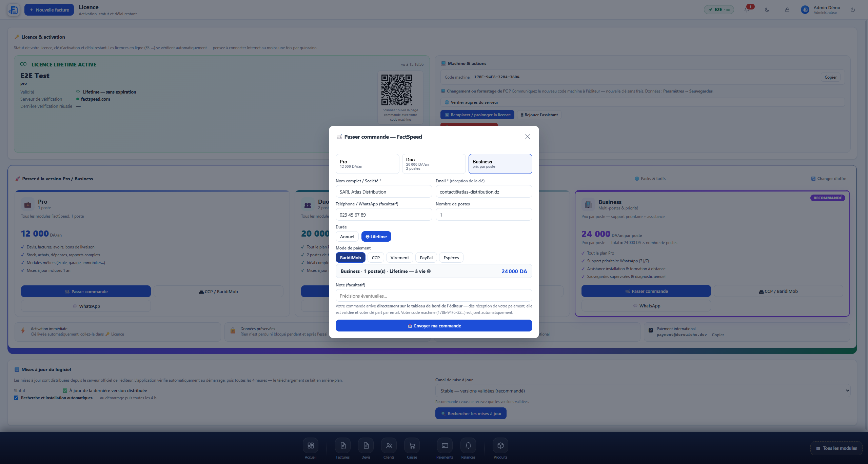Open the Canal de mise à jour dropdown
This screenshot has width=868, height=464.
(643, 390)
